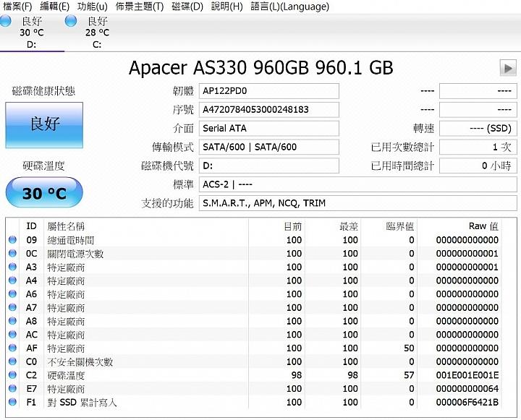This screenshot has width=521, height=420.
Task: Click the status icon for attribute E7
Action: point(12,388)
